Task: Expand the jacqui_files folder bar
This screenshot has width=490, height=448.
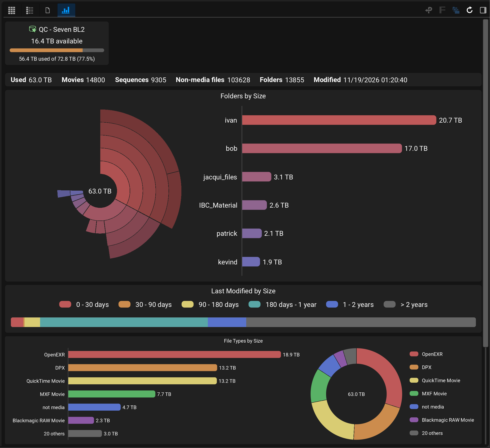Action: click(256, 177)
